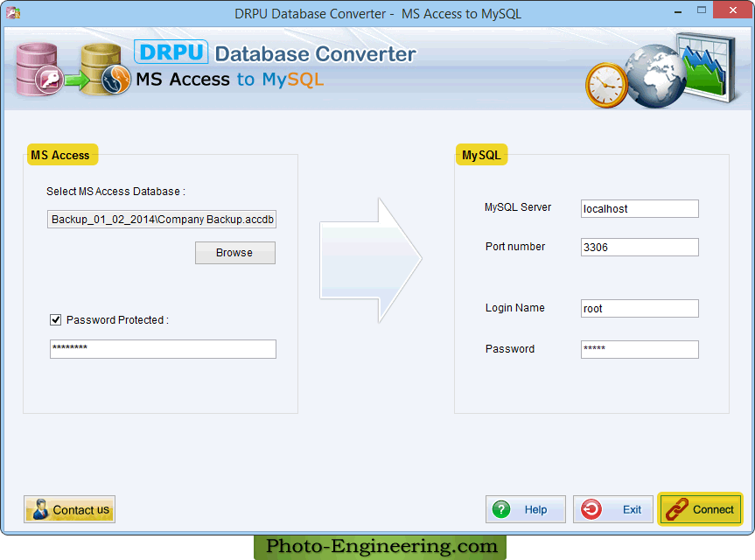
Task: Click the Select MS Access Database label
Action: click(x=115, y=191)
